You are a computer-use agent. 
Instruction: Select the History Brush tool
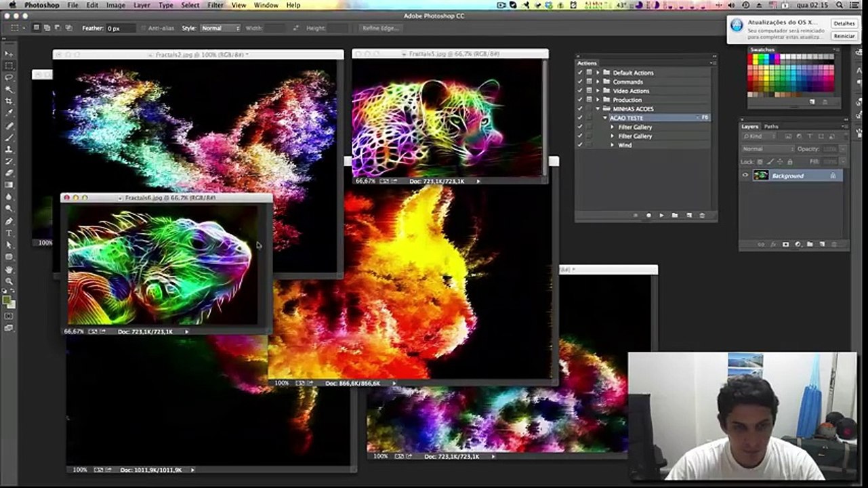tap(9, 161)
